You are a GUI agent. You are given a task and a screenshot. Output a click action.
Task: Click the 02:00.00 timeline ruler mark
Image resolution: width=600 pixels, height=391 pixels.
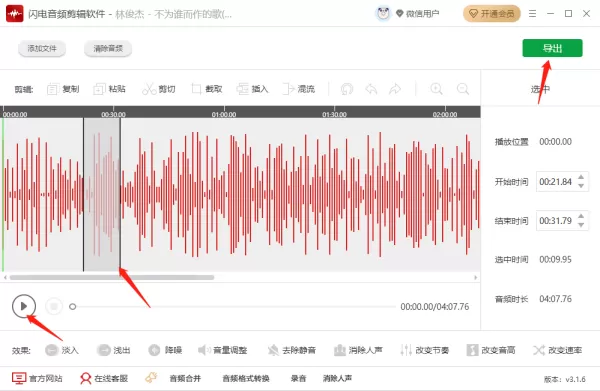pyautogui.click(x=445, y=114)
